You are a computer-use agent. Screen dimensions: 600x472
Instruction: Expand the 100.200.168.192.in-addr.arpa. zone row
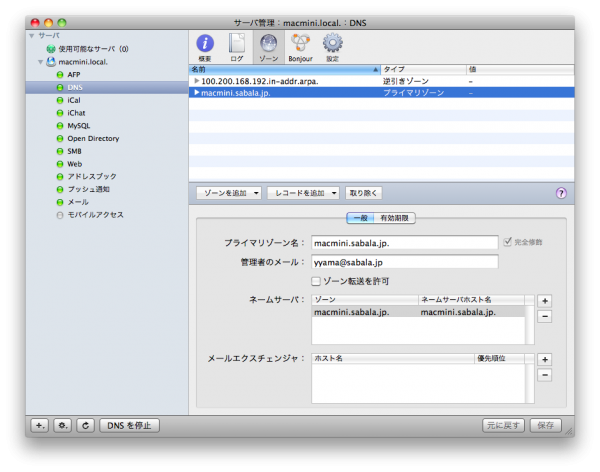click(x=196, y=81)
